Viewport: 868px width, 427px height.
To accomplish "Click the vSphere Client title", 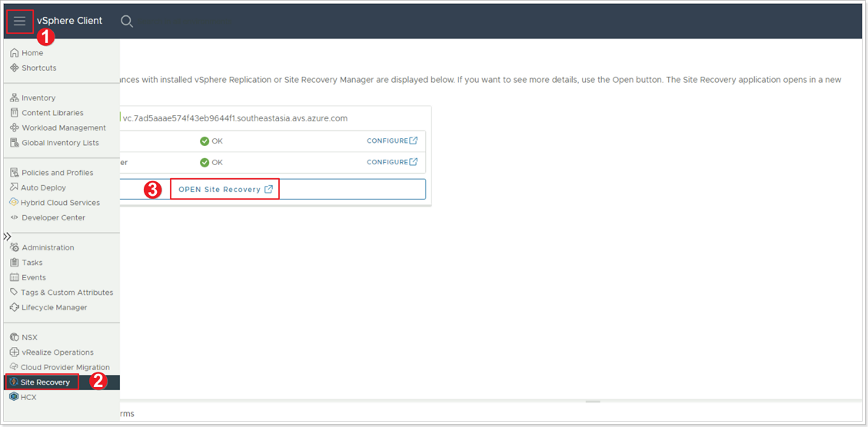I will click(70, 21).
